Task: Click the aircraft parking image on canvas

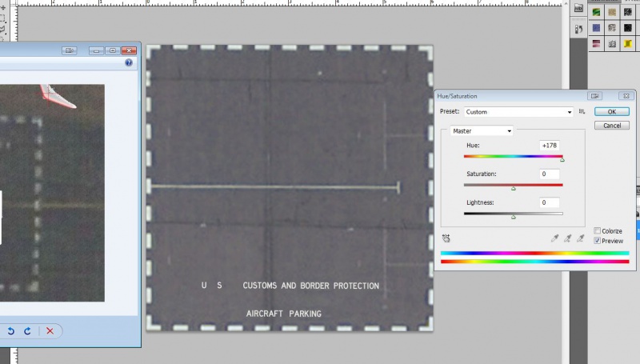Action: click(290, 188)
